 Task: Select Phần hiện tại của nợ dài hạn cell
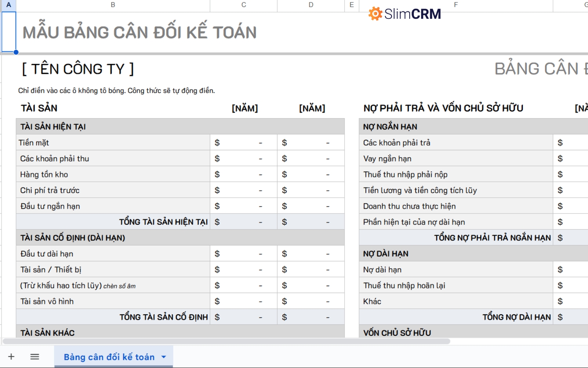(x=456, y=222)
